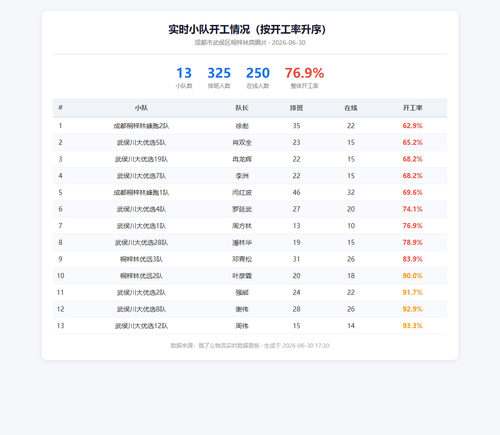
Task: Click scheduled count 46 in row 5
Action: pos(296,192)
